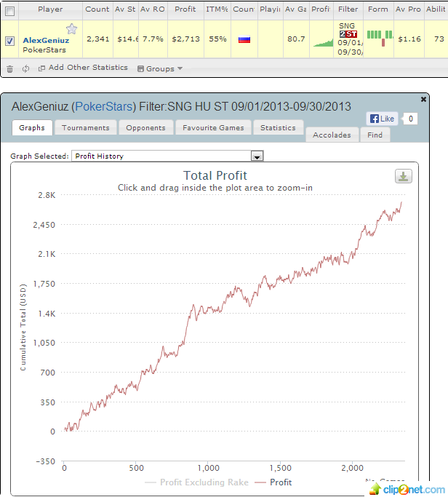Click the Facebook like count 0
Image resolution: width=448 pixels, height=497 pixels.
coord(411,119)
